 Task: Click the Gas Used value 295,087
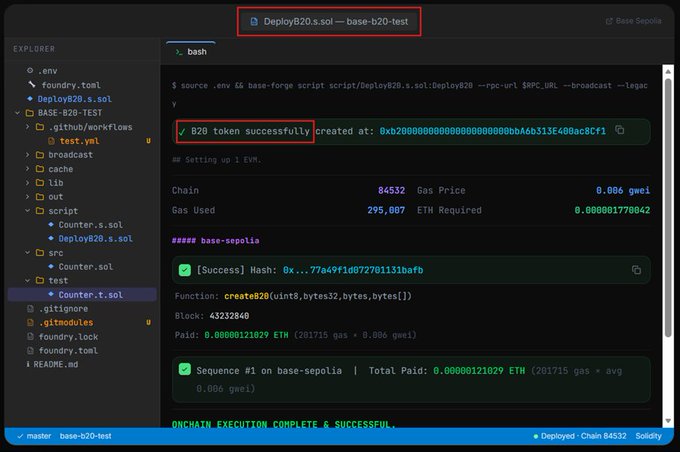coord(386,210)
